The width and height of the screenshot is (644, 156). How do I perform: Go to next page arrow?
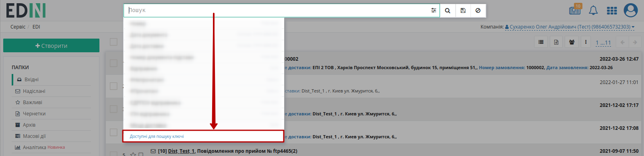tap(635, 42)
